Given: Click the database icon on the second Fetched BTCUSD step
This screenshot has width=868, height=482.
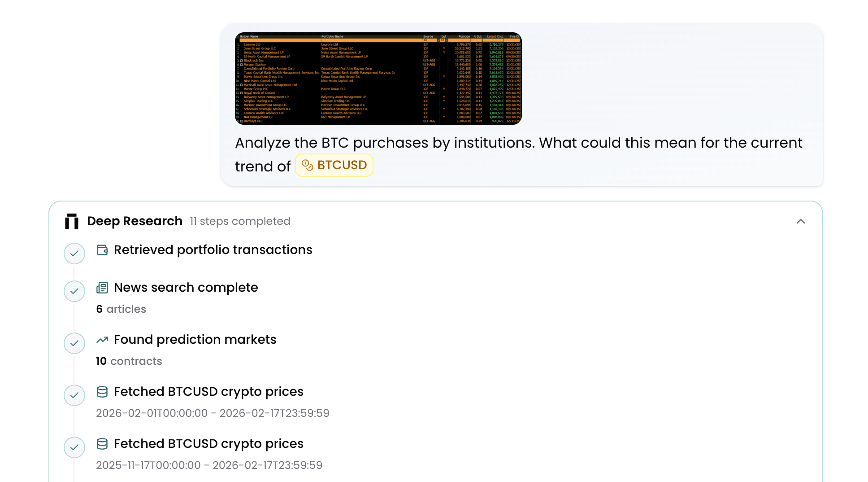Looking at the screenshot, I should pyautogui.click(x=102, y=444).
